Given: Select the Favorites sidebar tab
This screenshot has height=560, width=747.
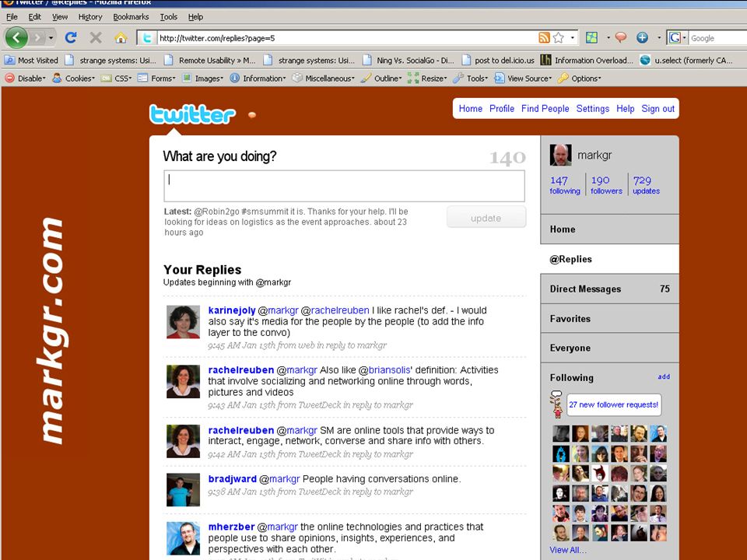Looking at the screenshot, I should click(609, 319).
